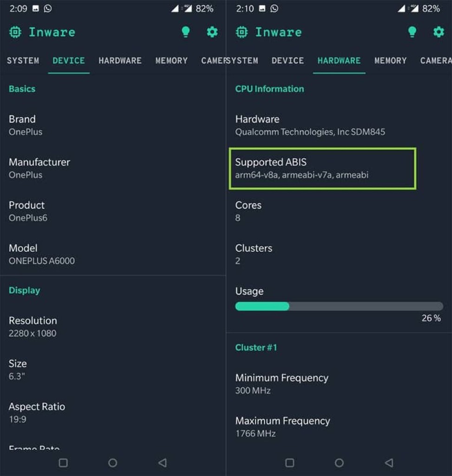Open settings gear on the left screen

pos(212,32)
